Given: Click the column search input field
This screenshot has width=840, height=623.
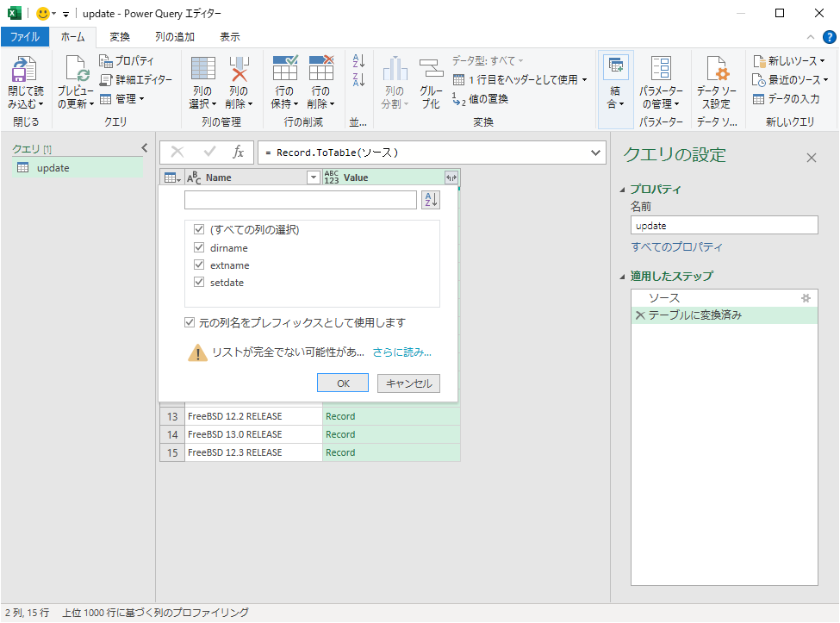Looking at the screenshot, I should (301, 200).
